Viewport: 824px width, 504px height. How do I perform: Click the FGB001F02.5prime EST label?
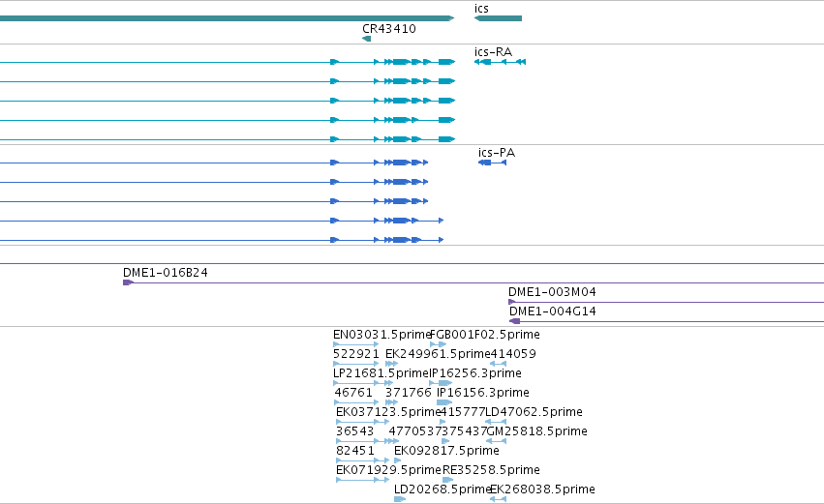(x=484, y=335)
